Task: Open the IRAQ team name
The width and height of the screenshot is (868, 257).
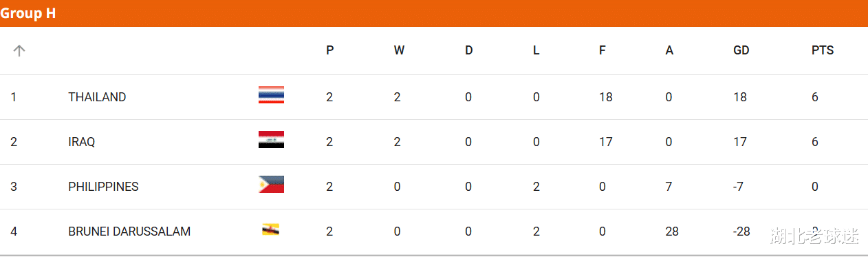Action: [82, 142]
